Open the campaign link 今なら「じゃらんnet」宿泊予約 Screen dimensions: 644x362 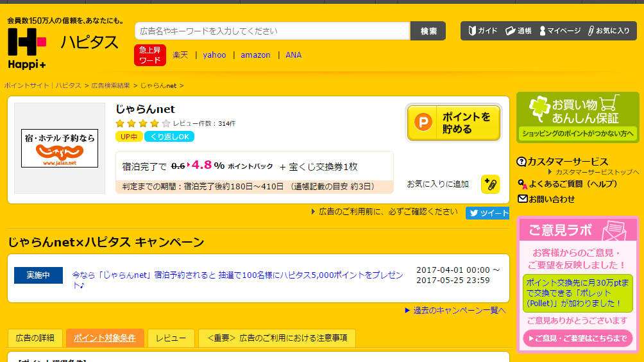(237, 280)
